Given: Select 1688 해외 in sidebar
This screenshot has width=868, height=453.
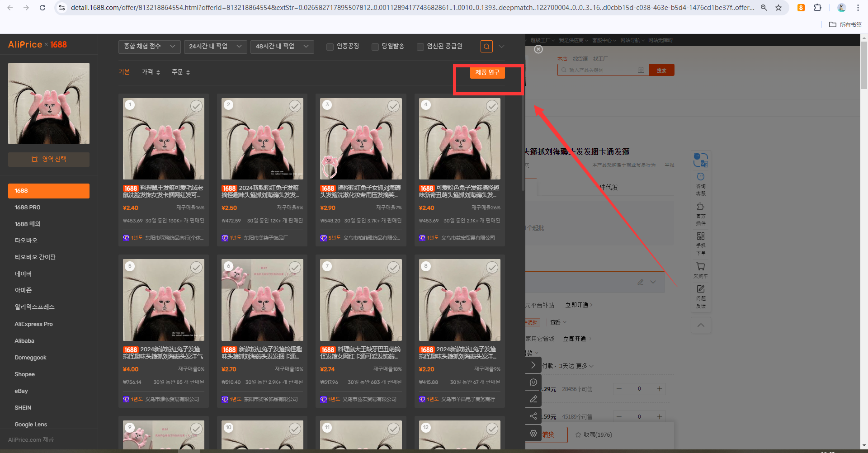Looking at the screenshot, I should click(x=28, y=224).
